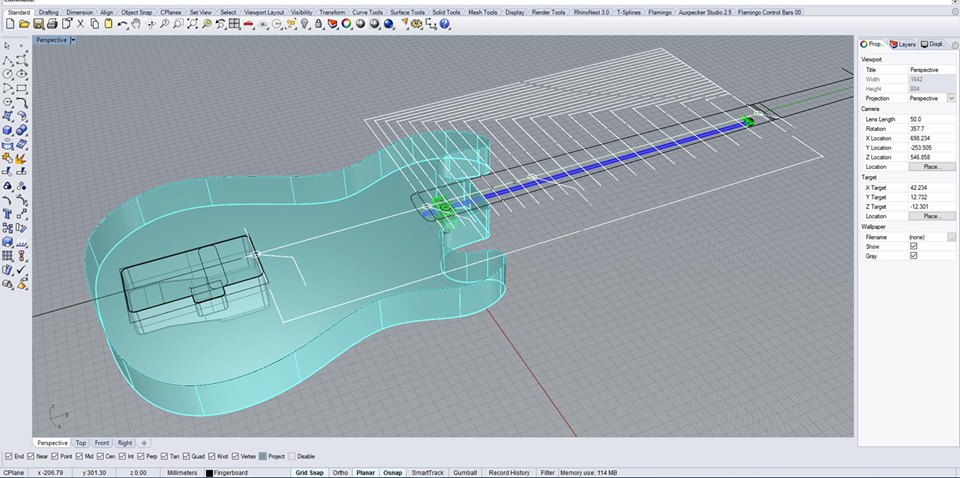Expand the Projection dropdown in Properties
This screenshot has width=960, height=478.
tap(951, 99)
